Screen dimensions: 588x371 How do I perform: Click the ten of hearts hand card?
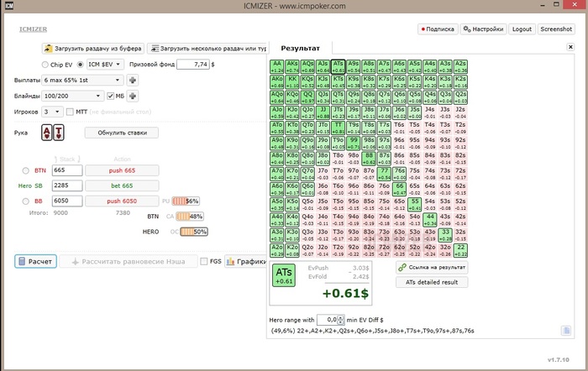[59, 133]
